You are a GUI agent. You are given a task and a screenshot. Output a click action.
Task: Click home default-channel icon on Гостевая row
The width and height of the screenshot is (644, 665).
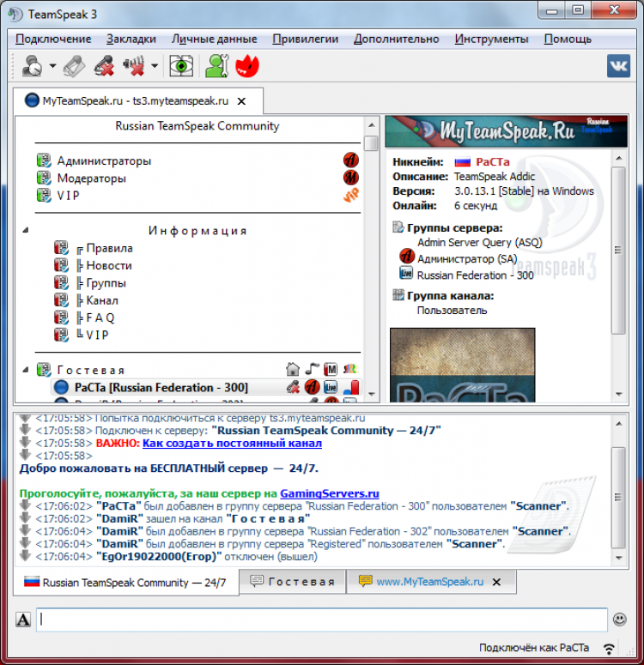(293, 369)
